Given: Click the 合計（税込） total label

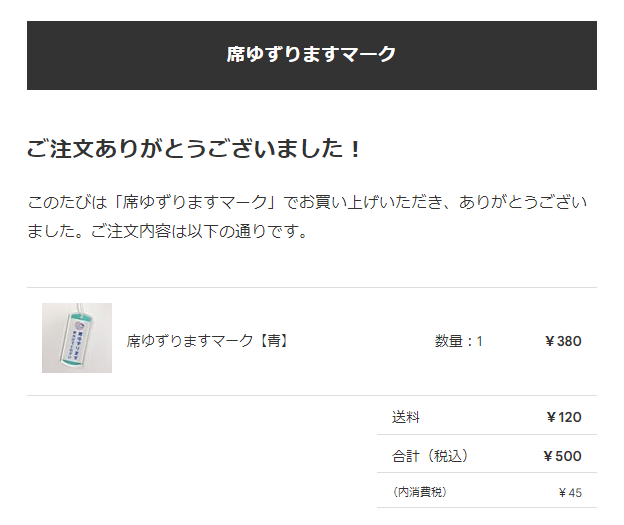Looking at the screenshot, I should [431, 456].
